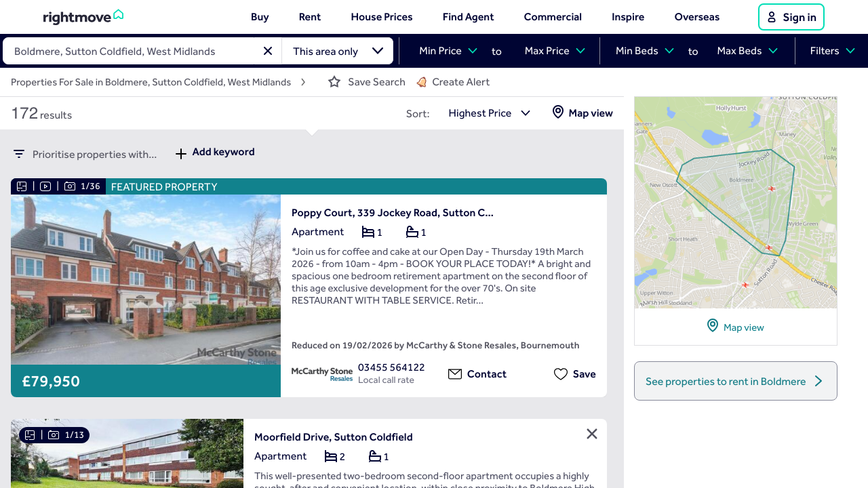This screenshot has height=488, width=868.
Task: Dismiss the Moorfield Drive listing with the X
Action: coord(591,433)
